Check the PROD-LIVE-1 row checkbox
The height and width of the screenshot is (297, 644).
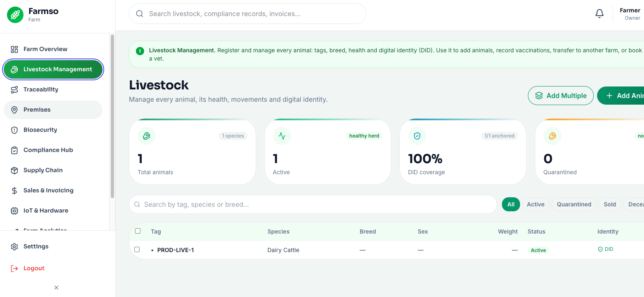[137, 250]
